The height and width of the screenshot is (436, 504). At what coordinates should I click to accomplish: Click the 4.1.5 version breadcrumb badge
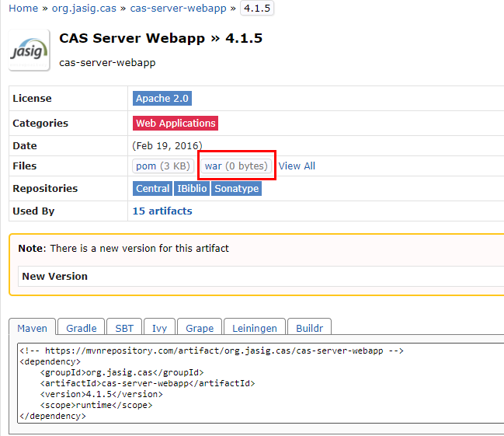point(257,9)
